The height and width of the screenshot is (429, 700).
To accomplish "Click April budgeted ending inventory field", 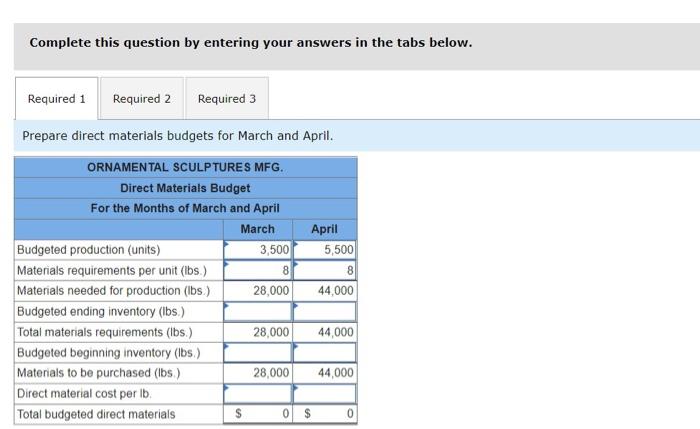I will tap(325, 312).
